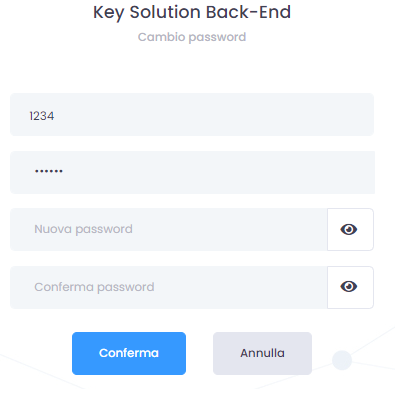Toggle visibility box beside Nuova password
The image size is (414, 398).
(350, 229)
